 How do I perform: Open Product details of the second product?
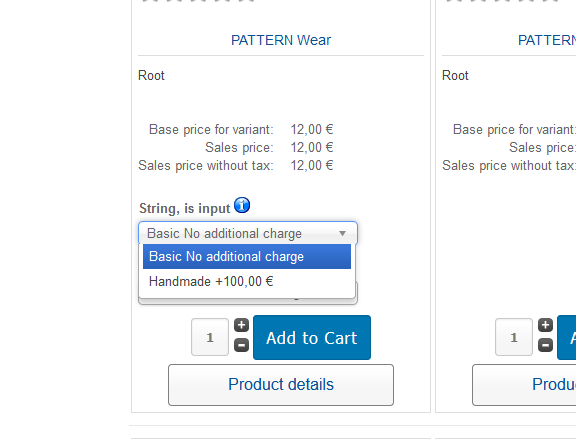pos(524,385)
